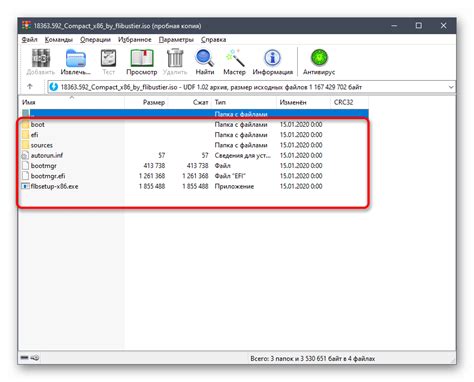Click the autorun.inf file icon
The height and width of the screenshot is (382, 474).
(25, 156)
